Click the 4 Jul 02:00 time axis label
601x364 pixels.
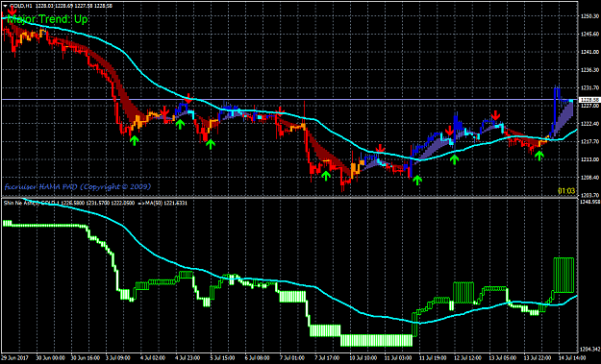click(x=153, y=358)
